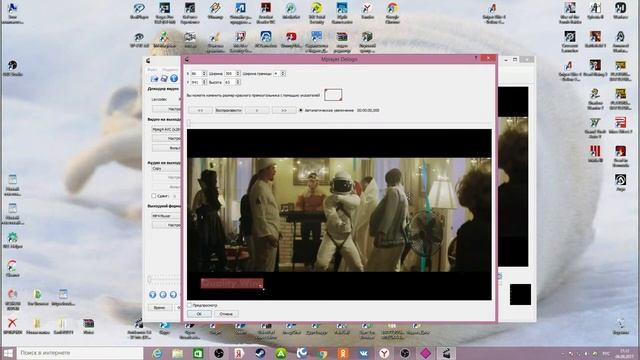The image size is (640, 360).
Task: Click the taskbar internet search box
Action: click(x=80, y=353)
